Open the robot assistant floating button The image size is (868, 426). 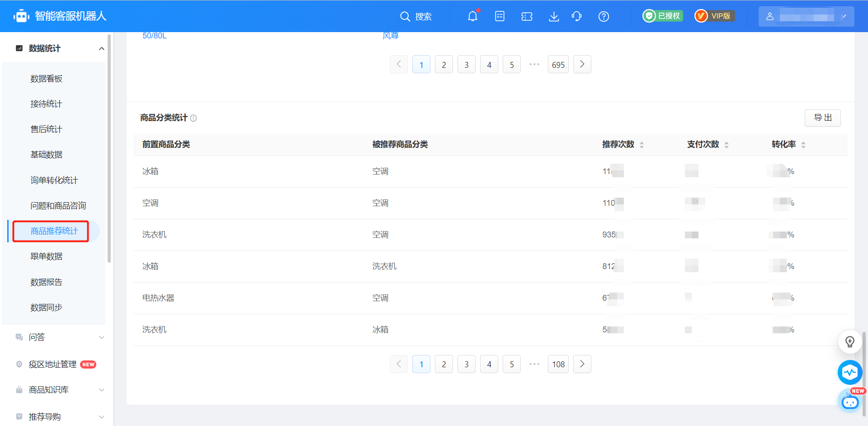(x=850, y=401)
